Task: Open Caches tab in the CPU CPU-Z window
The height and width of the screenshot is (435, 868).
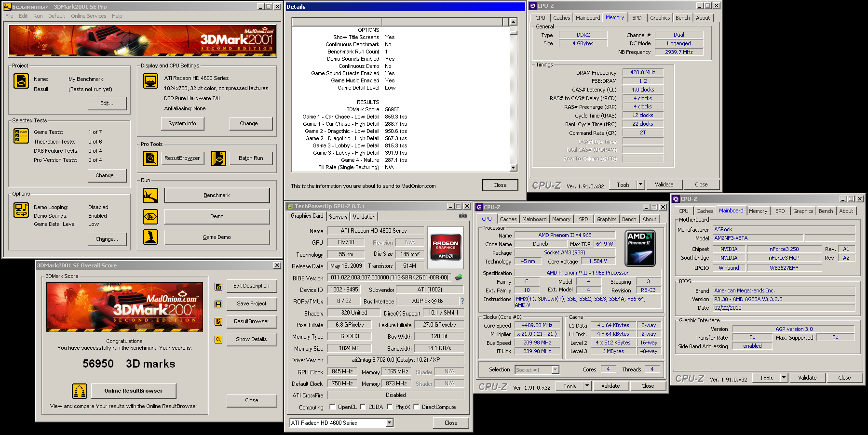Action: click(x=508, y=219)
